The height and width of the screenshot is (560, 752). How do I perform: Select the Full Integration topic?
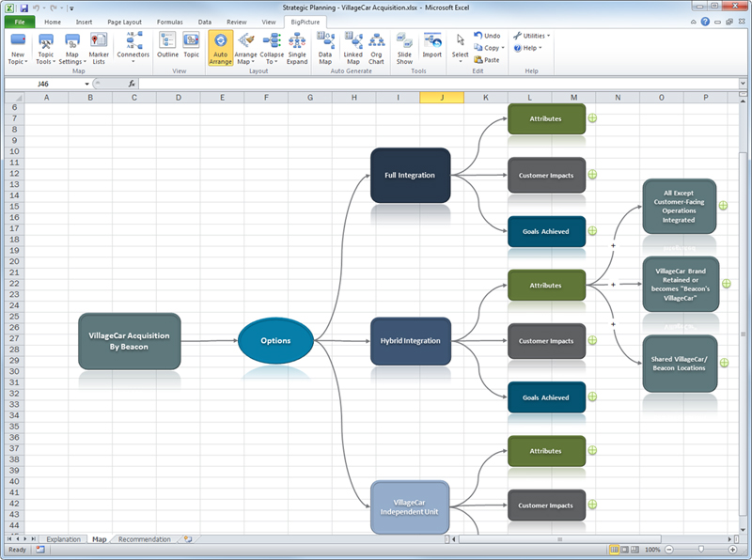[410, 175]
